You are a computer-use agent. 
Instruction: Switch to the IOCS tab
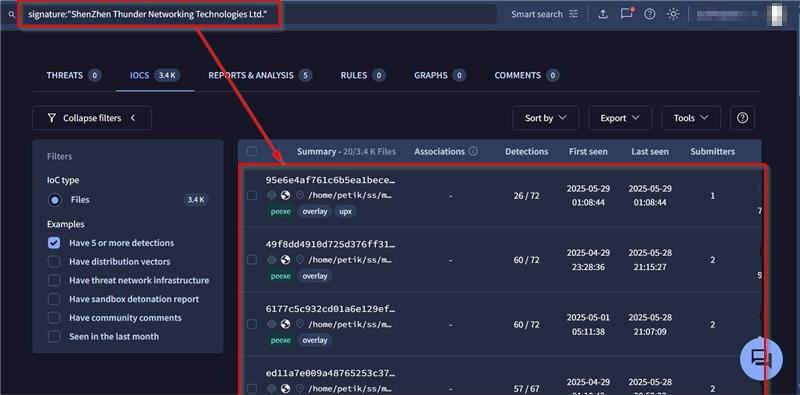(155, 76)
